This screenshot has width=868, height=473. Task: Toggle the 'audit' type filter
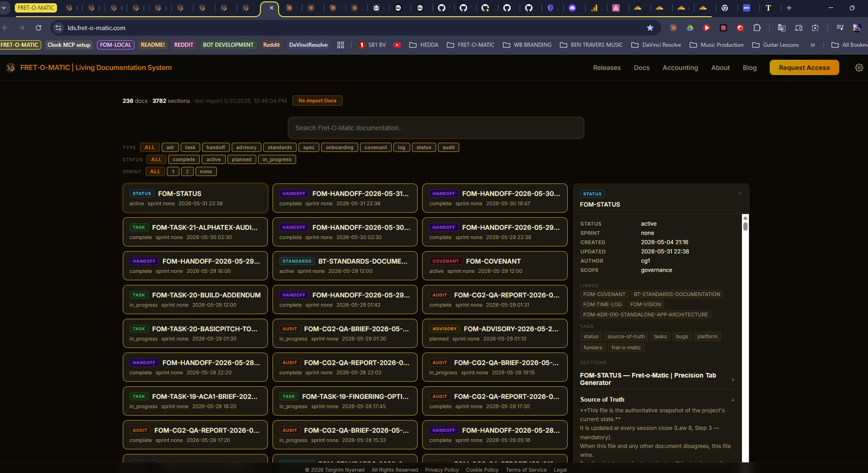pos(449,147)
